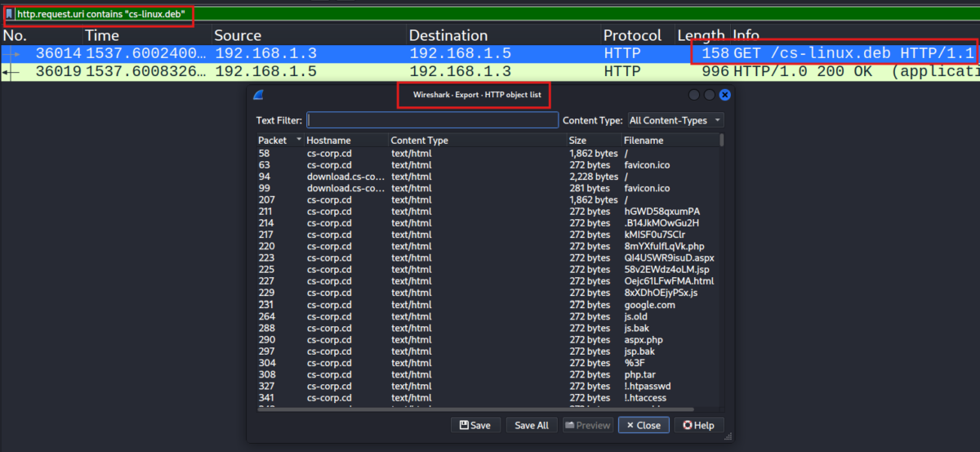Select the .B14JkMOwGu2H file row
This screenshot has height=452, width=980.
(x=488, y=223)
